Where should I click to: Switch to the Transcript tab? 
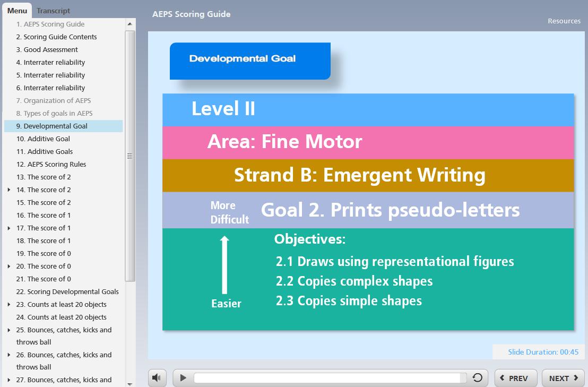(53, 11)
